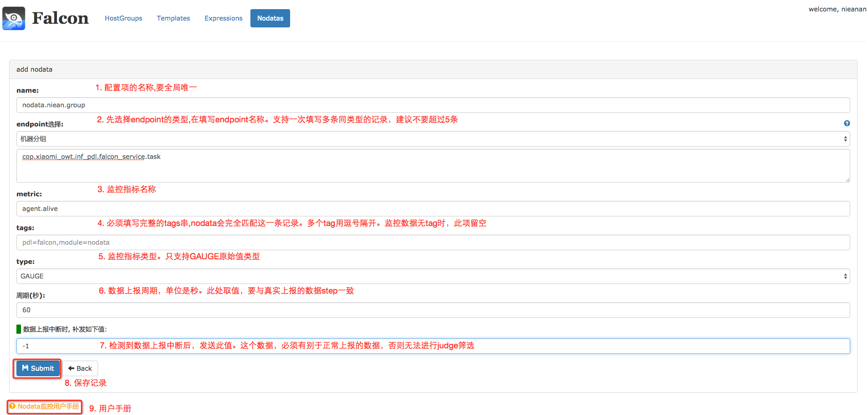Click the name: label
Image resolution: width=868 pixels, height=415 pixels.
pos(27,90)
